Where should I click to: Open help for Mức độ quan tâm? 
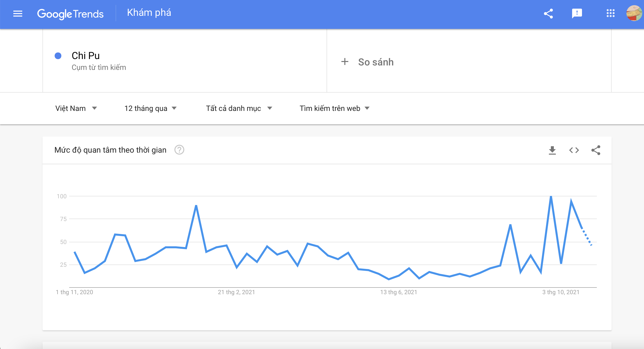click(179, 150)
